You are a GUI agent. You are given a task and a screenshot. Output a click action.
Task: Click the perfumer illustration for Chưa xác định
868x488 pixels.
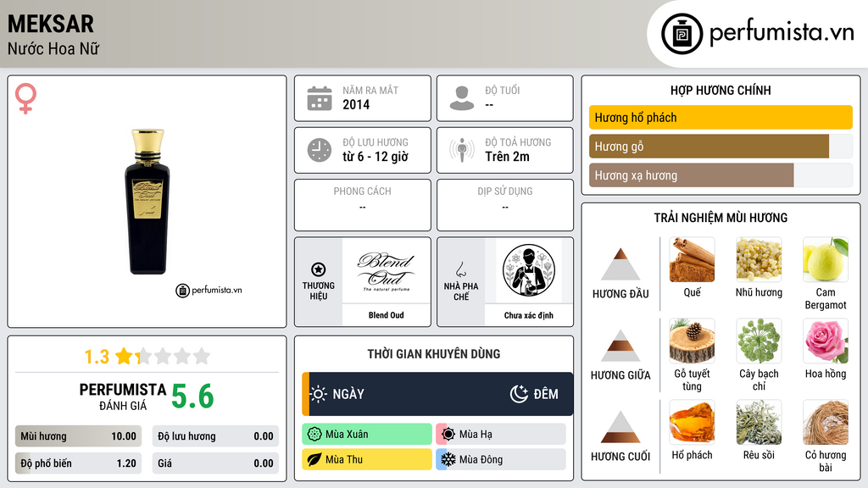pyautogui.click(x=529, y=270)
